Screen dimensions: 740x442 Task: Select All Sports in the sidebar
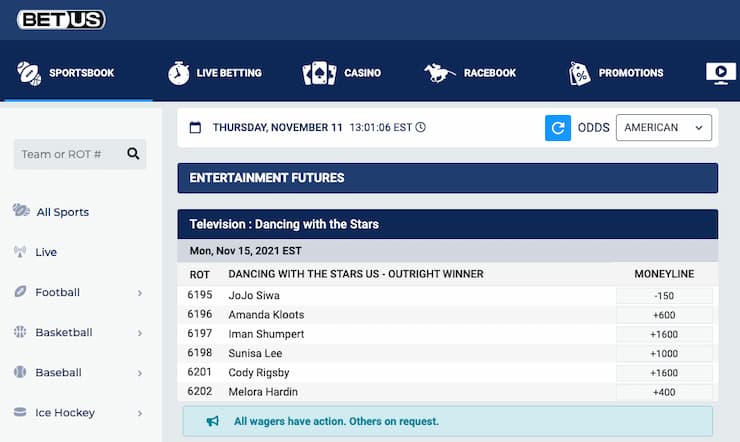tap(63, 212)
